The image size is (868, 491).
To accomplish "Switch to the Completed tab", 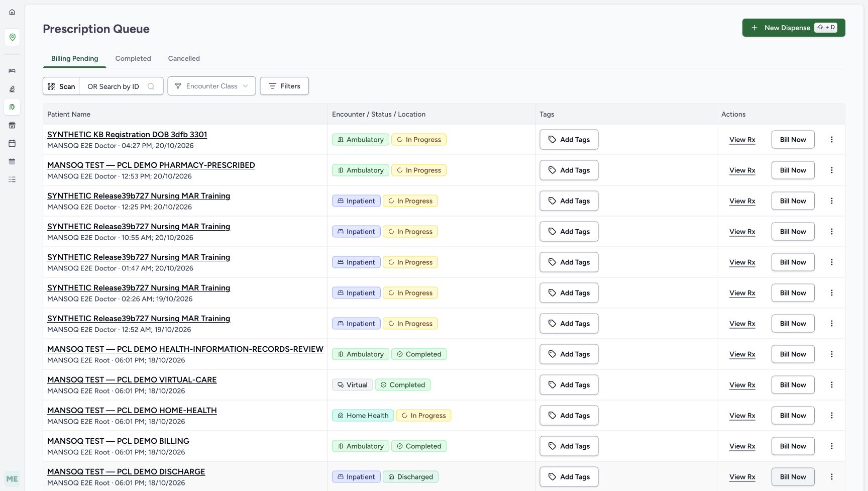I will pos(133,58).
